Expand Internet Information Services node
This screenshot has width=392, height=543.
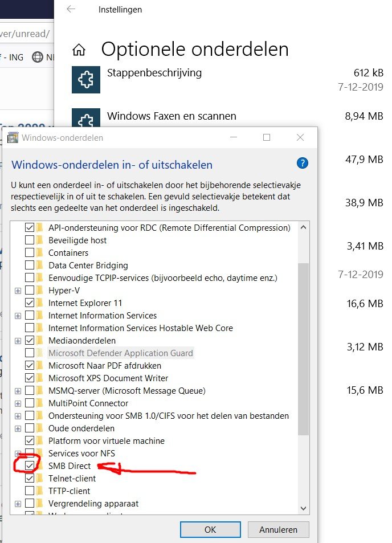[18, 316]
